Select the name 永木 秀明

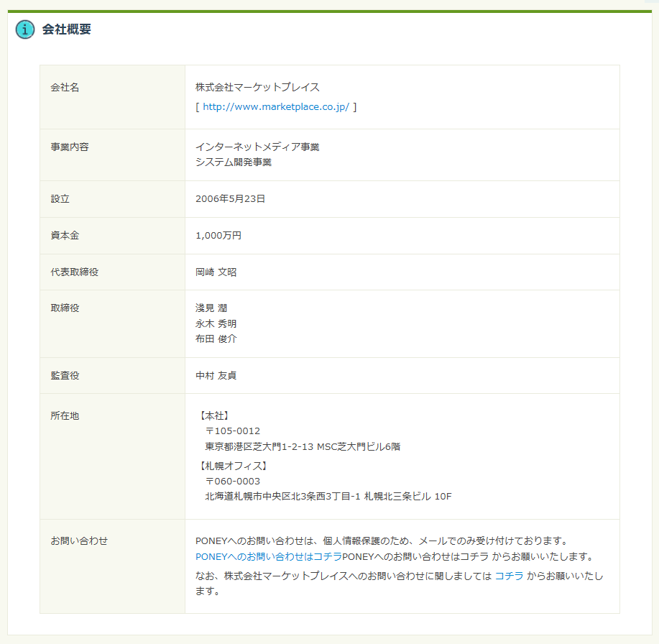216,323
